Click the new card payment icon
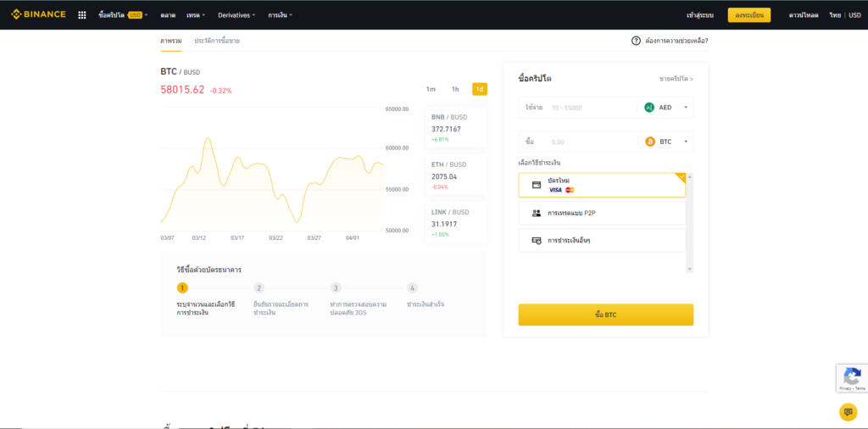Image resolution: width=868 pixels, height=429 pixels. [x=536, y=185]
